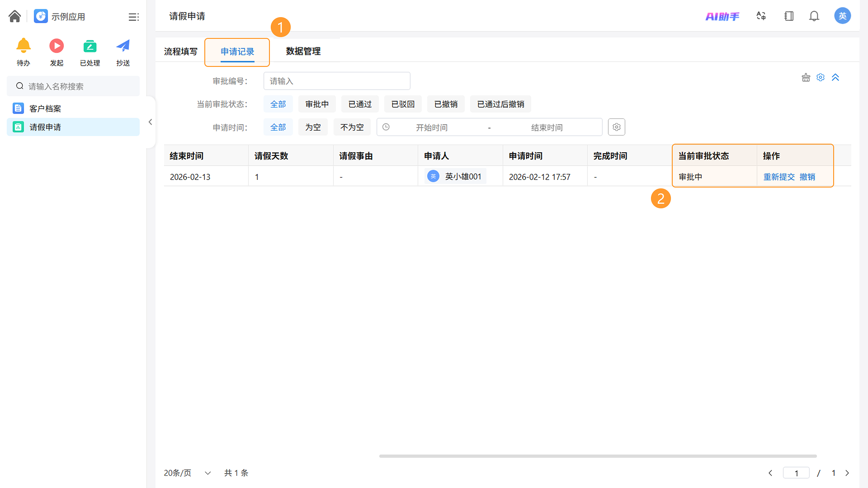Viewport: 868px width, 488px height.
Task: Open the 示例应用 app logo
Action: tap(41, 16)
